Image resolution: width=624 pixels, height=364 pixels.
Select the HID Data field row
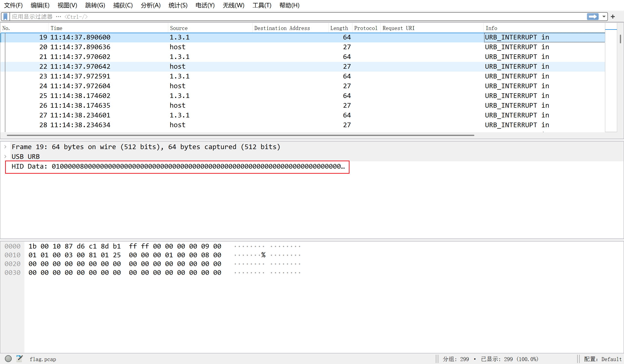point(173,167)
